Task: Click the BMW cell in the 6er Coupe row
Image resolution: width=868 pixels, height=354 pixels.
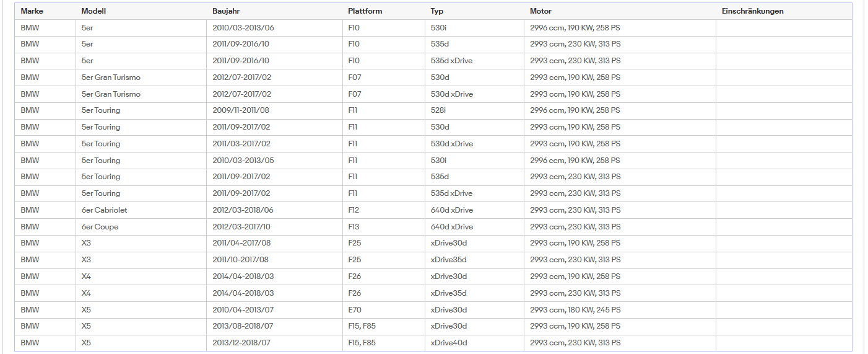Action: click(45, 227)
